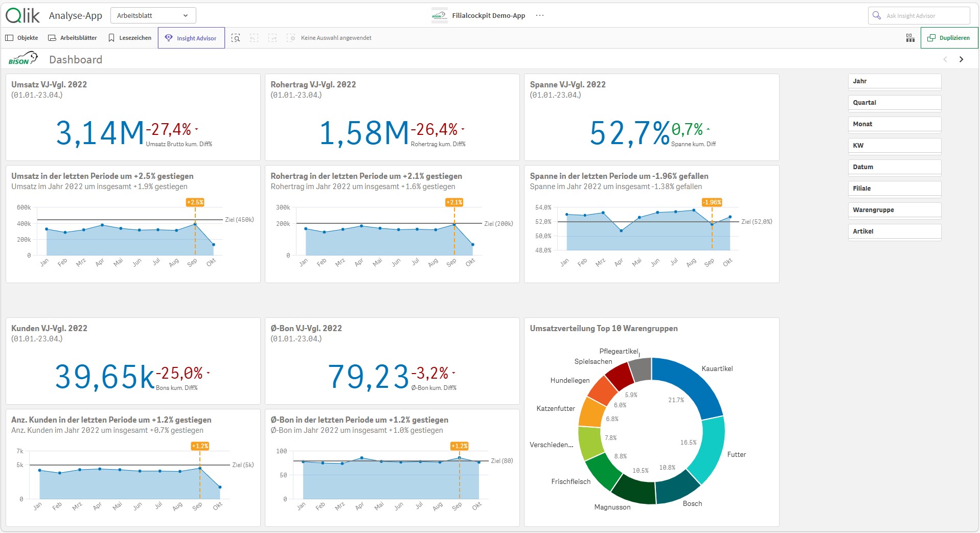Expand the Filiale filter pane
This screenshot has width=980, height=533.
coord(894,189)
